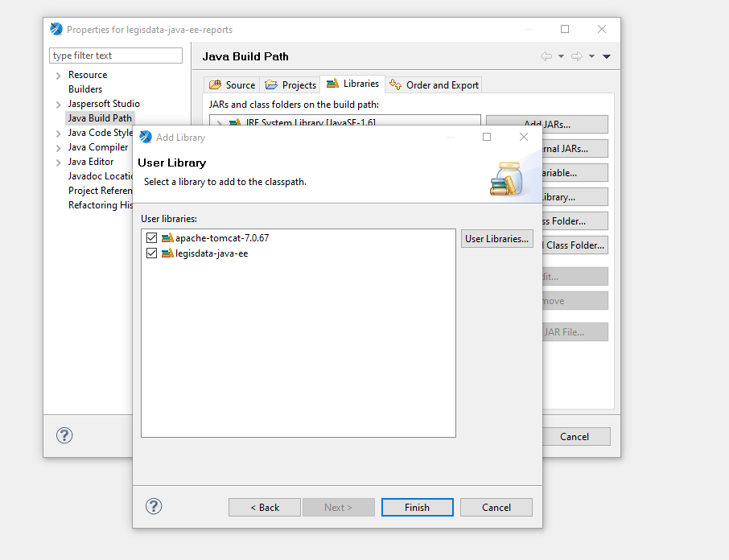
Task: Select the legisdata-java-ee library icon
Action: pos(167,253)
